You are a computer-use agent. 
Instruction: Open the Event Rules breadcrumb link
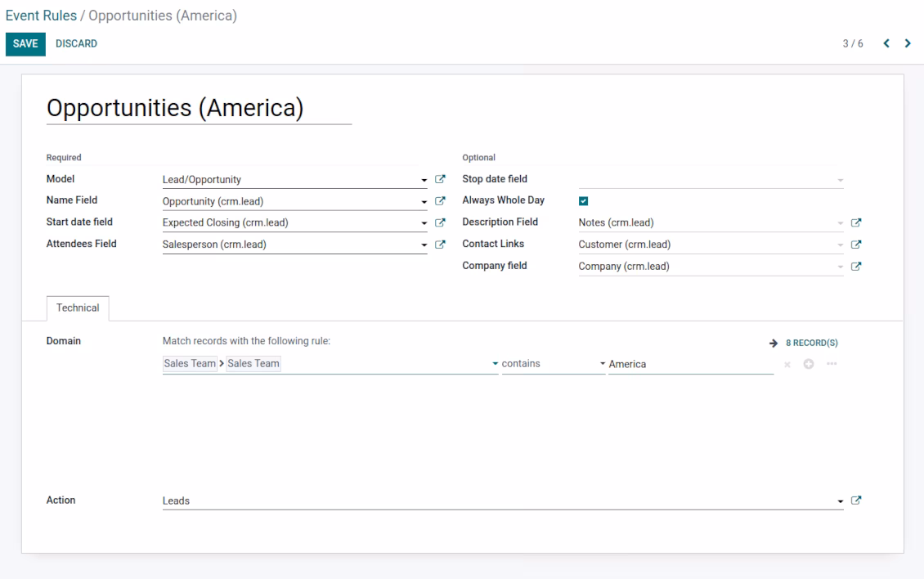point(41,16)
